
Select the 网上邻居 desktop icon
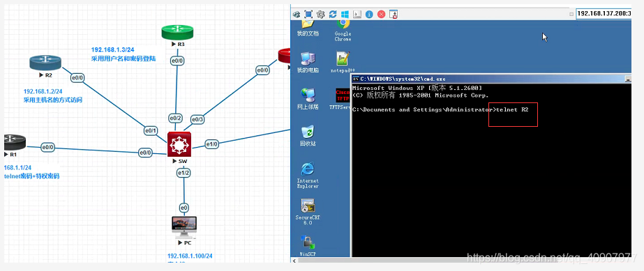(308, 99)
